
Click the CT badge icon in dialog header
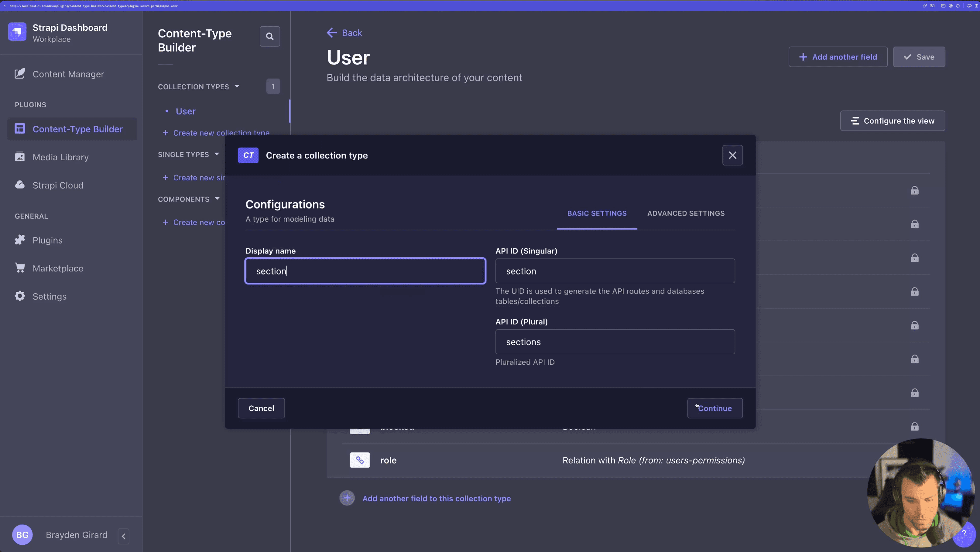coord(248,155)
